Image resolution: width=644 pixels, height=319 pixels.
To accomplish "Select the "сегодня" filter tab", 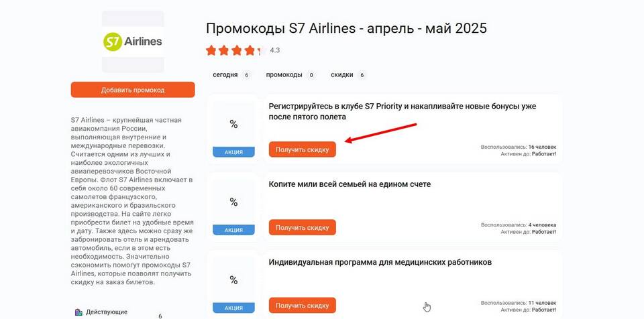I will [x=231, y=75].
